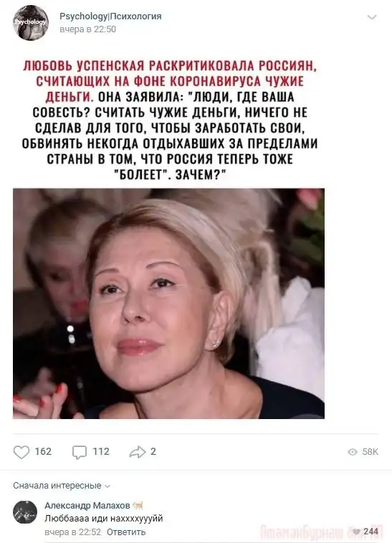The image size is (392, 543).
Task: Open the attached photo of woman
Action: 168,304
